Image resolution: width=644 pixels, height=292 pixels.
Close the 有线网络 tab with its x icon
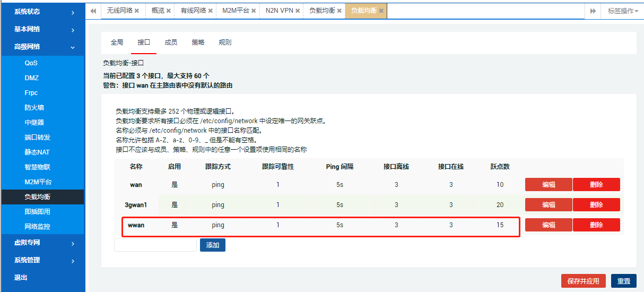point(211,11)
